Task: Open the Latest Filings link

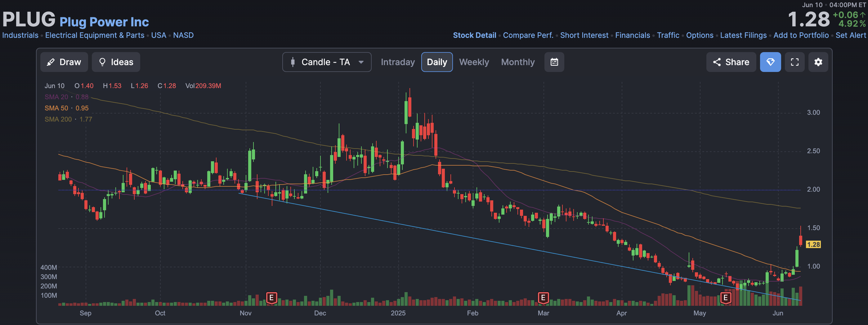Action: click(743, 35)
